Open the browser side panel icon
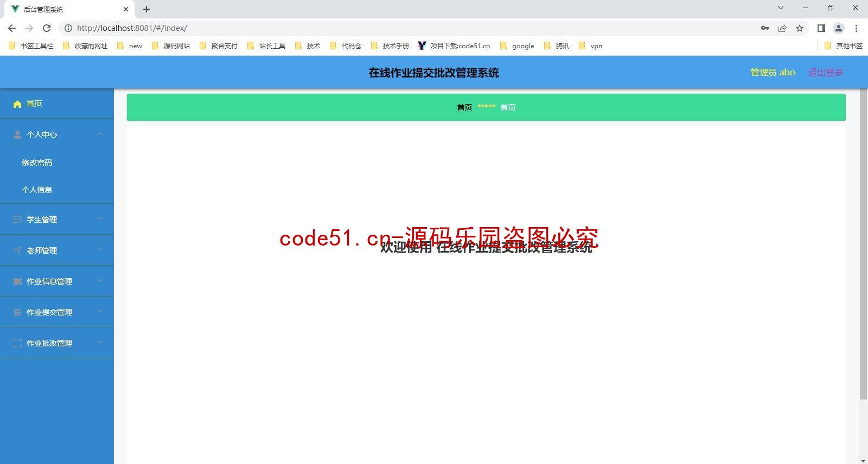The width and height of the screenshot is (868, 464). pos(821,28)
